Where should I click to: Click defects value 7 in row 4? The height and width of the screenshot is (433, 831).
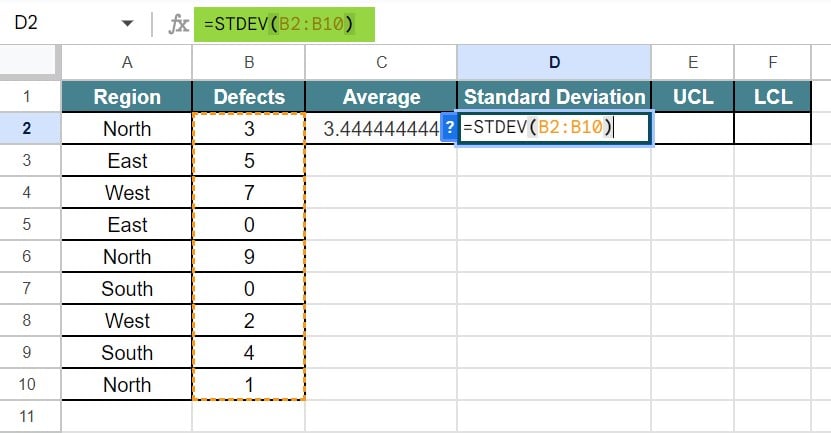[x=249, y=192]
